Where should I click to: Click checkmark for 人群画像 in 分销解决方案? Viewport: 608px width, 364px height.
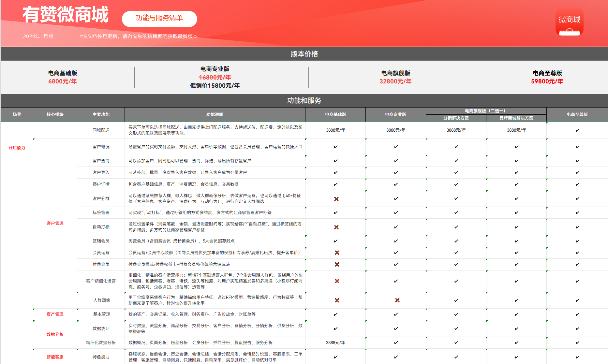click(456, 300)
